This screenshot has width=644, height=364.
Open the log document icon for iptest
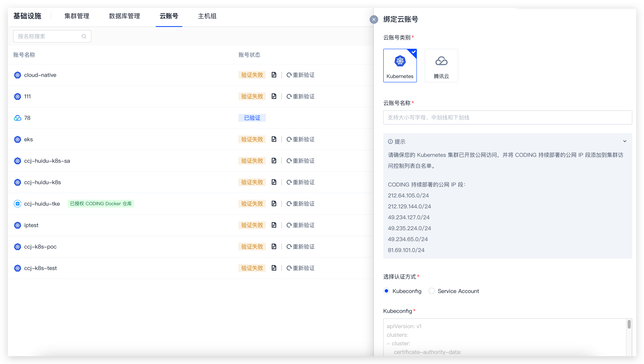click(x=274, y=225)
